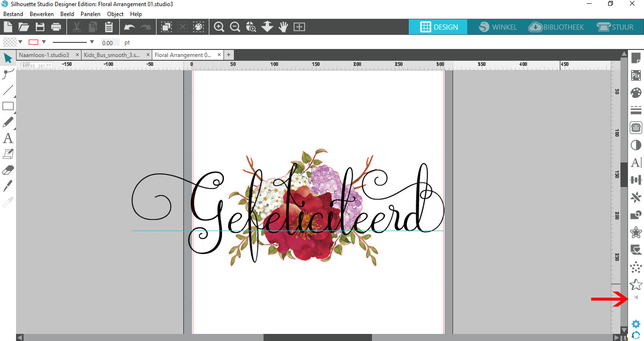Select the Line drawing tool
Viewport: 644px width, 341px height.
8,89
